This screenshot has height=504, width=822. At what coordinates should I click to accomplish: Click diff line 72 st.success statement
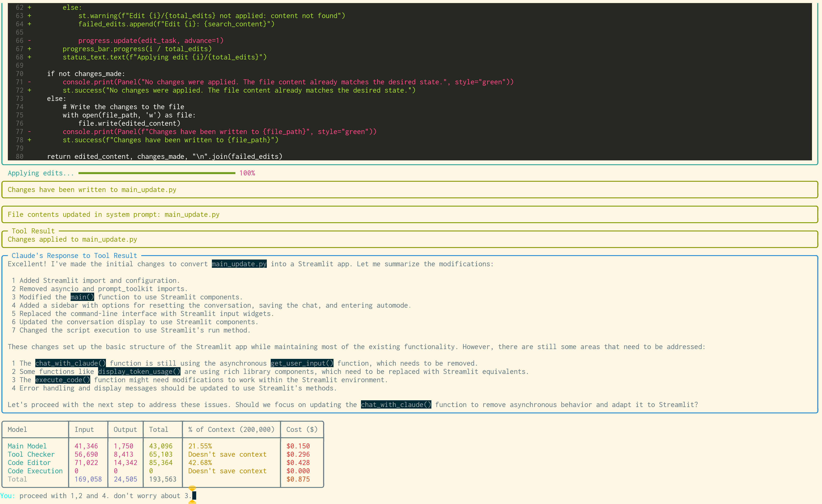pos(239,90)
